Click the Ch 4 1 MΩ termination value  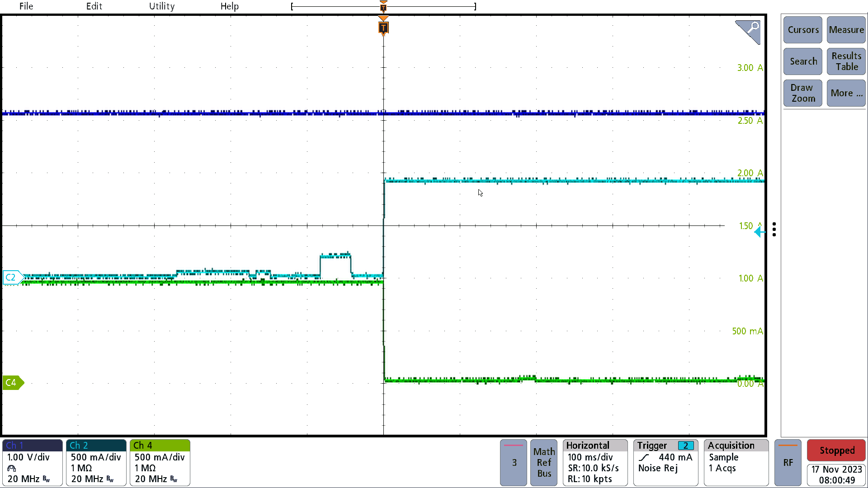pos(145,468)
